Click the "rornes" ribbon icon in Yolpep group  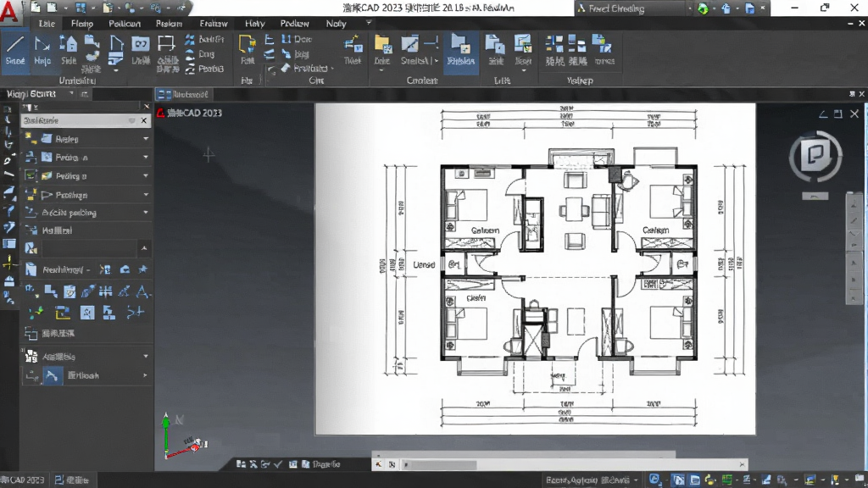point(604,51)
